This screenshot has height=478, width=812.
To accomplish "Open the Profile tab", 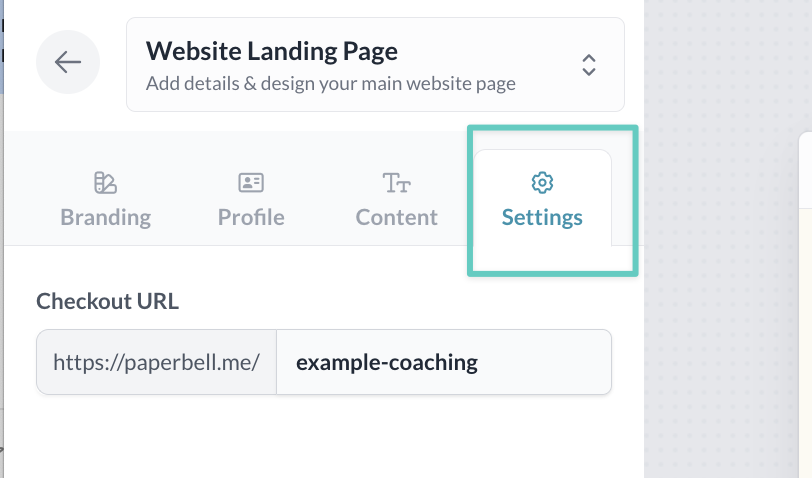I will click(x=250, y=217).
